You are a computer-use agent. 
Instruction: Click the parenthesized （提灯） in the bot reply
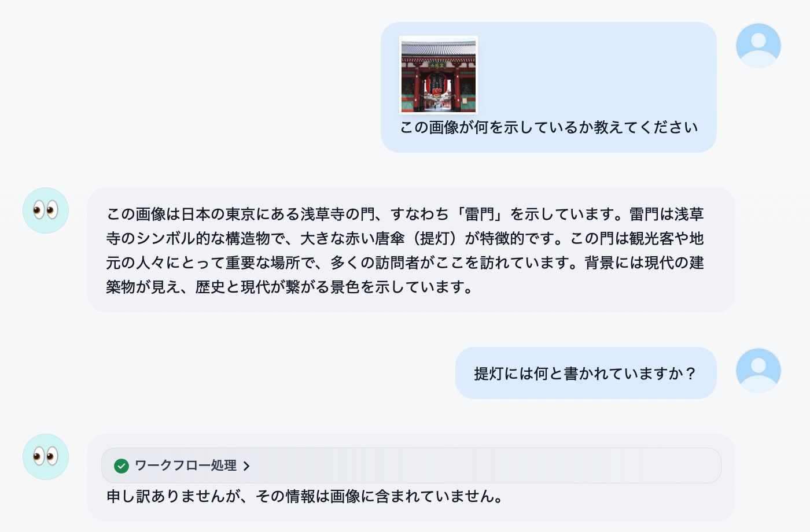click(435, 238)
